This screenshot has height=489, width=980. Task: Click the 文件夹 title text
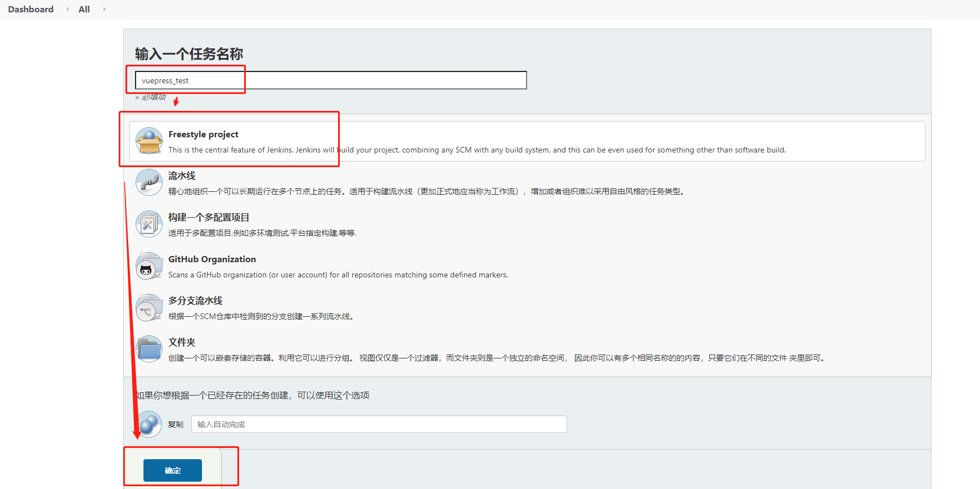click(182, 343)
